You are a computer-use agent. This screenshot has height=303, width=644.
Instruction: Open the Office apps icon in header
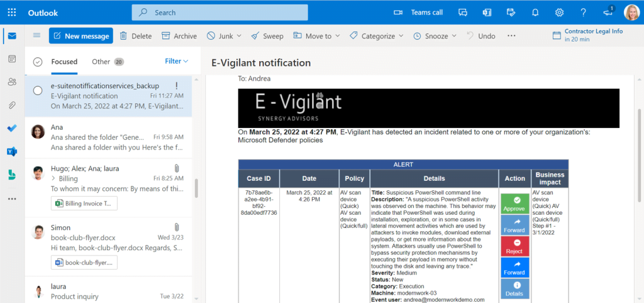click(x=487, y=13)
